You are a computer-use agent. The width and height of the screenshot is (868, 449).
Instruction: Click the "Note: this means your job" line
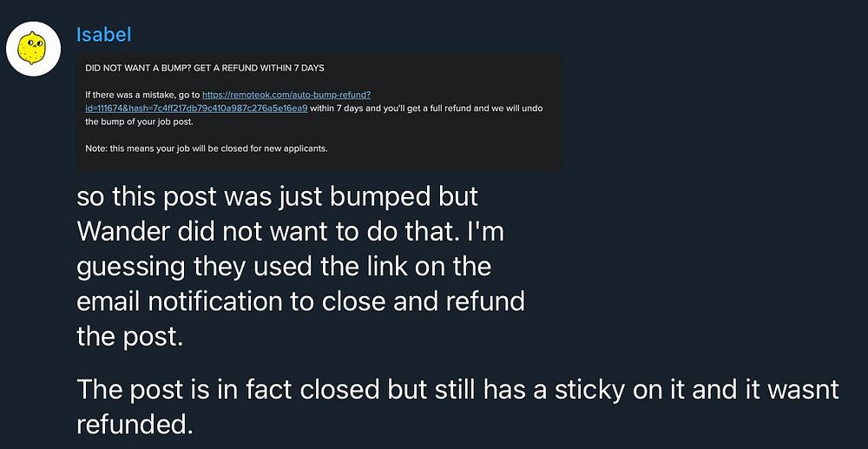tap(146, 149)
